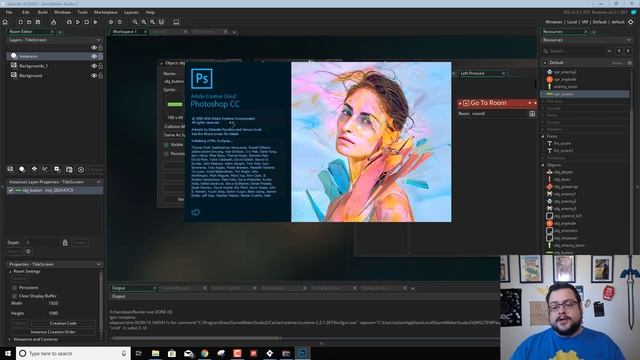Toggle visibility of the Backgrounds_1 layer
The width and height of the screenshot is (640, 360).
tap(94, 66)
